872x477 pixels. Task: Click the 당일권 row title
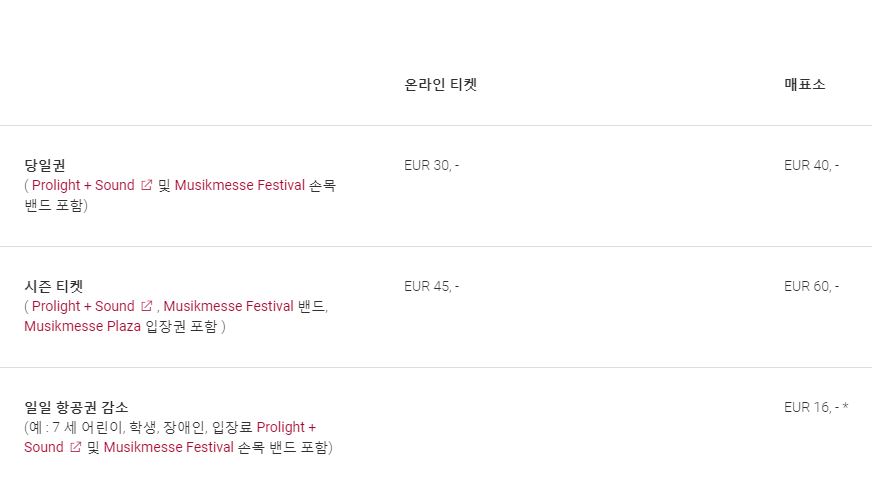[45, 165]
